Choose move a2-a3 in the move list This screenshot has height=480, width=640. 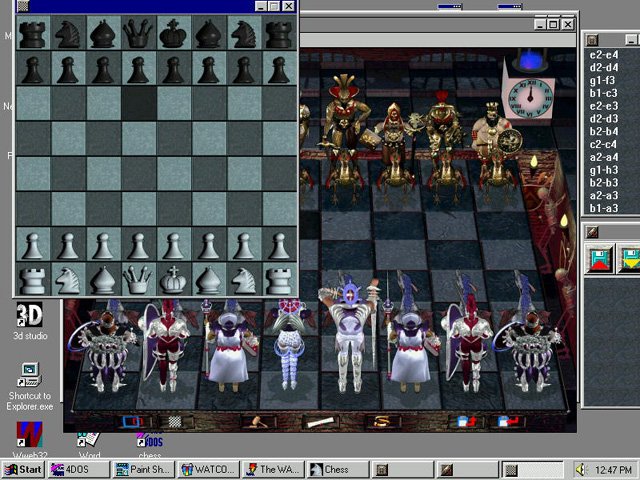tap(603, 196)
